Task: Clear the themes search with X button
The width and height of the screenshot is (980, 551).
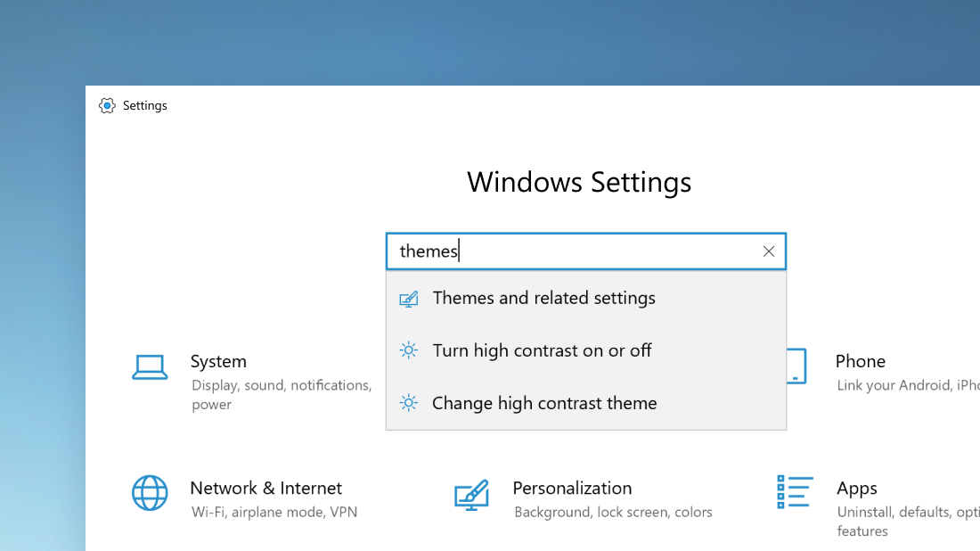Action: tap(769, 251)
